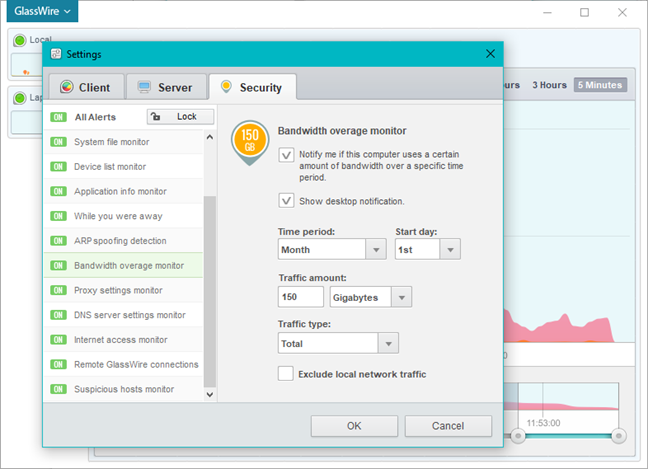Screen dimensions: 648x469
Task: Select While you were away row
Action: coord(124,216)
